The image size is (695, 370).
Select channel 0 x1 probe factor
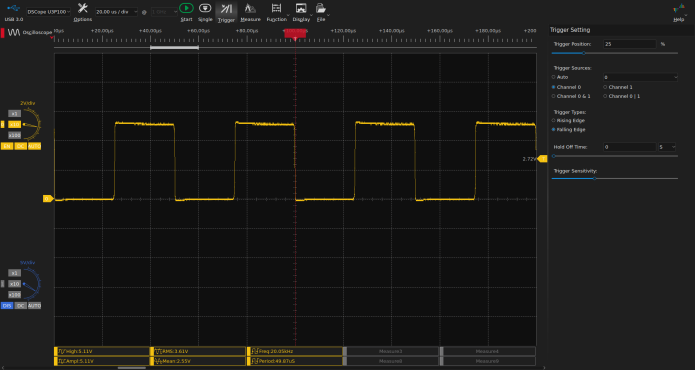[14, 113]
